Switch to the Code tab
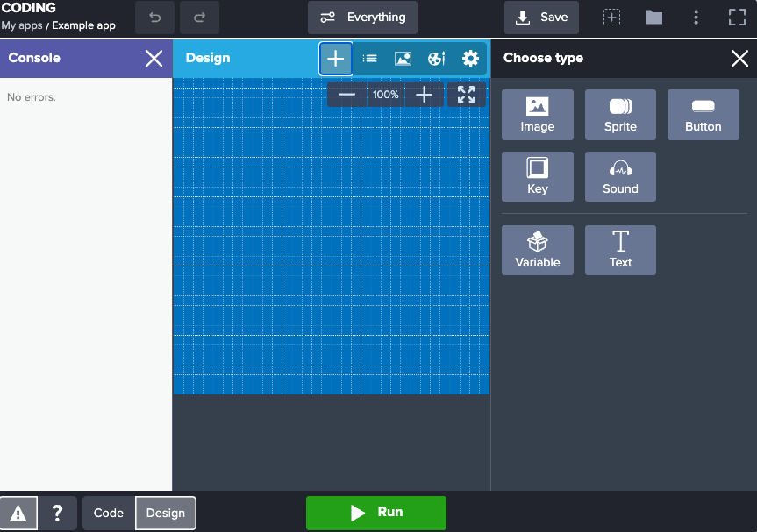The width and height of the screenshot is (757, 532). tap(107, 513)
